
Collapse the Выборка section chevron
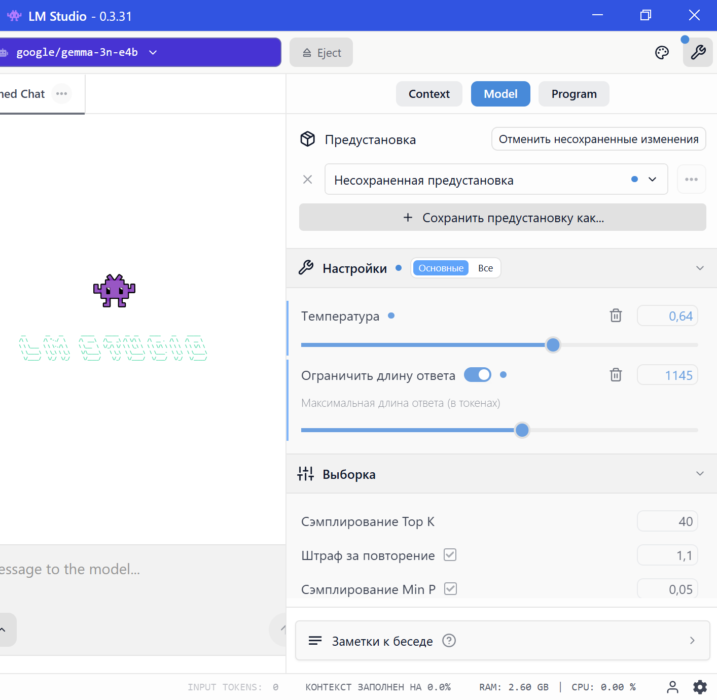(700, 474)
